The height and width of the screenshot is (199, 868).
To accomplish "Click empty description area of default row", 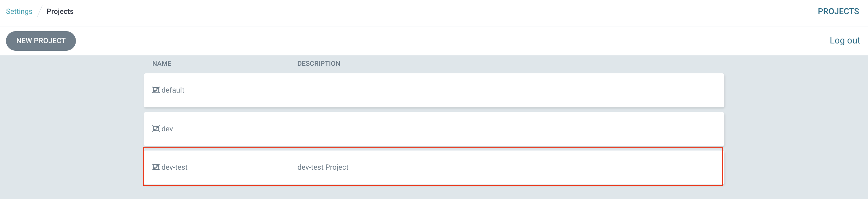I will (x=505, y=90).
